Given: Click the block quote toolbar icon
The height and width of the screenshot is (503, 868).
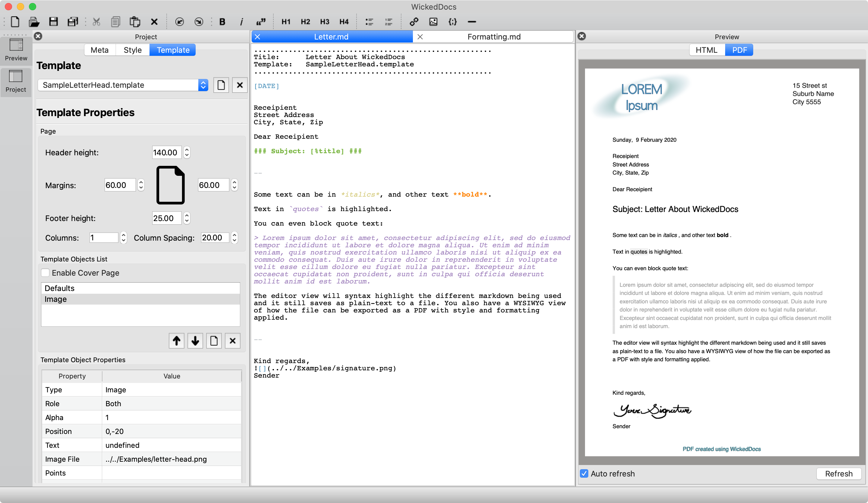Looking at the screenshot, I should [261, 22].
